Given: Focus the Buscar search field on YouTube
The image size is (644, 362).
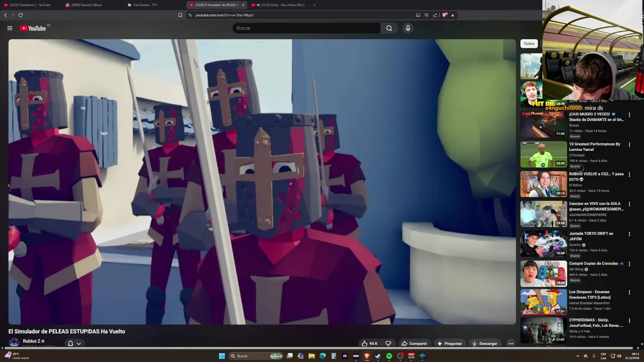Looking at the screenshot, I should click(306, 28).
